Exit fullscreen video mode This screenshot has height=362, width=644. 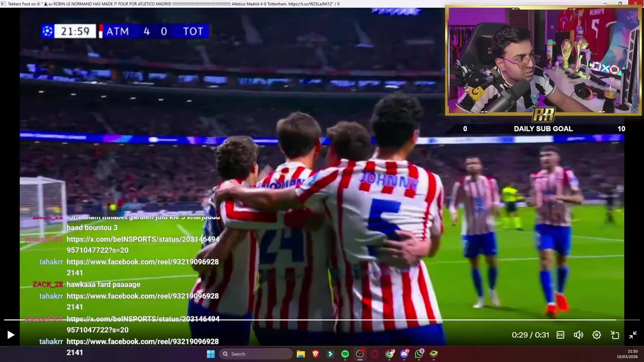click(633, 335)
